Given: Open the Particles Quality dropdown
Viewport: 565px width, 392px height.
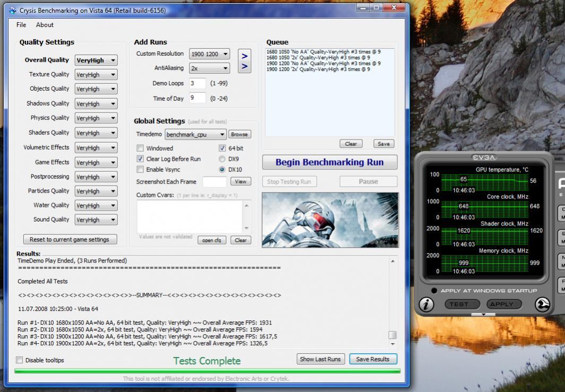Looking at the screenshot, I should (x=96, y=191).
